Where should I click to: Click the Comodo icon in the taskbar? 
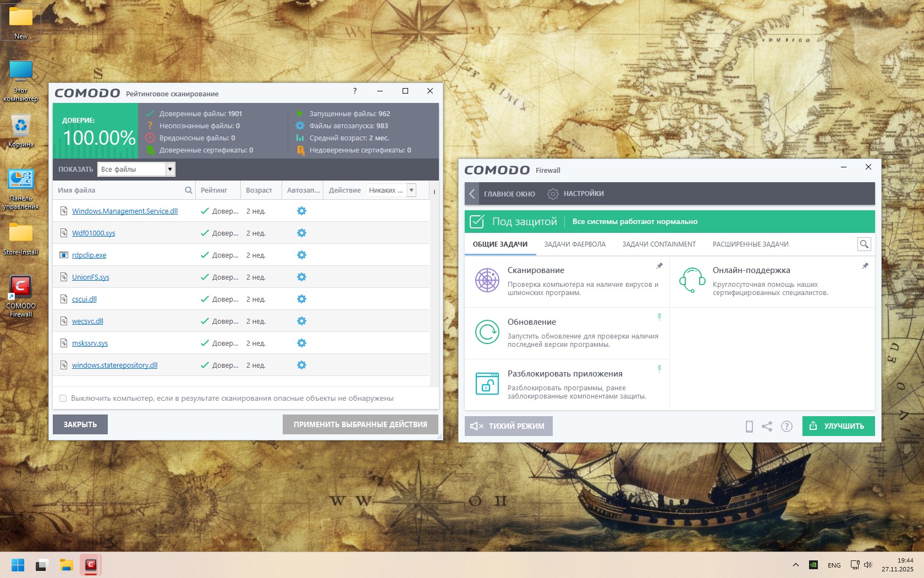coord(91,565)
